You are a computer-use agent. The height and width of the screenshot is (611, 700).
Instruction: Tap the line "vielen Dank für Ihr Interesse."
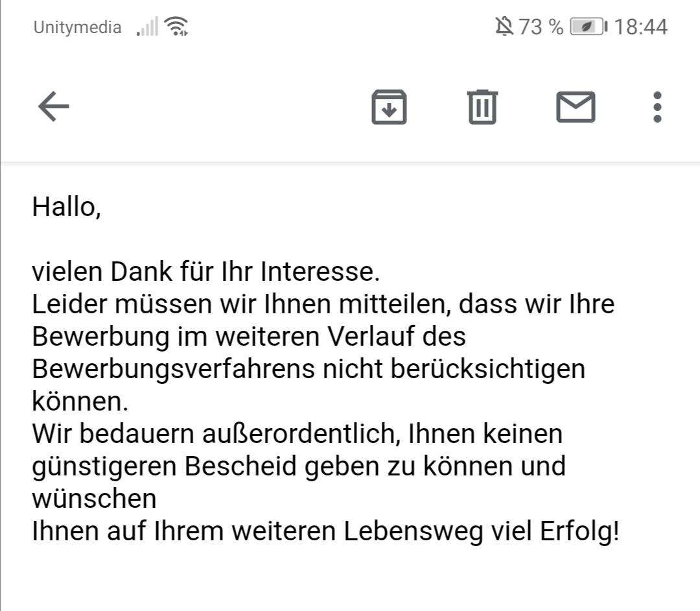[x=205, y=272]
